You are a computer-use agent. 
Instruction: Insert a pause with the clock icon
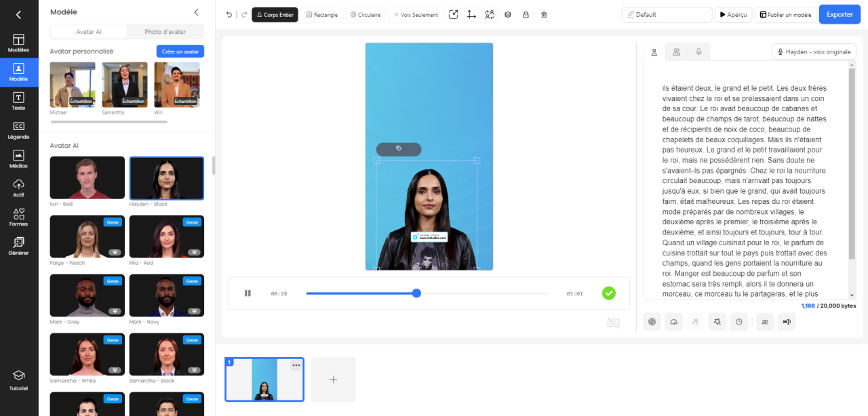pyautogui.click(x=739, y=322)
